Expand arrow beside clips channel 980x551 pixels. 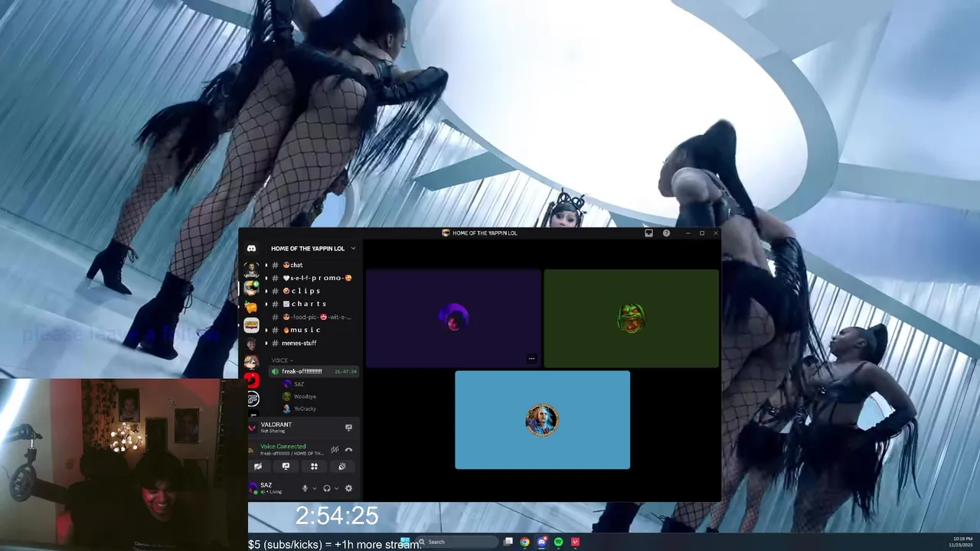266,291
